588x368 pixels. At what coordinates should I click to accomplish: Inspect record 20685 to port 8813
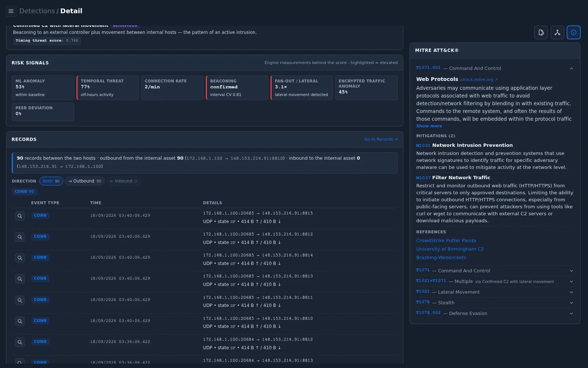click(x=20, y=279)
